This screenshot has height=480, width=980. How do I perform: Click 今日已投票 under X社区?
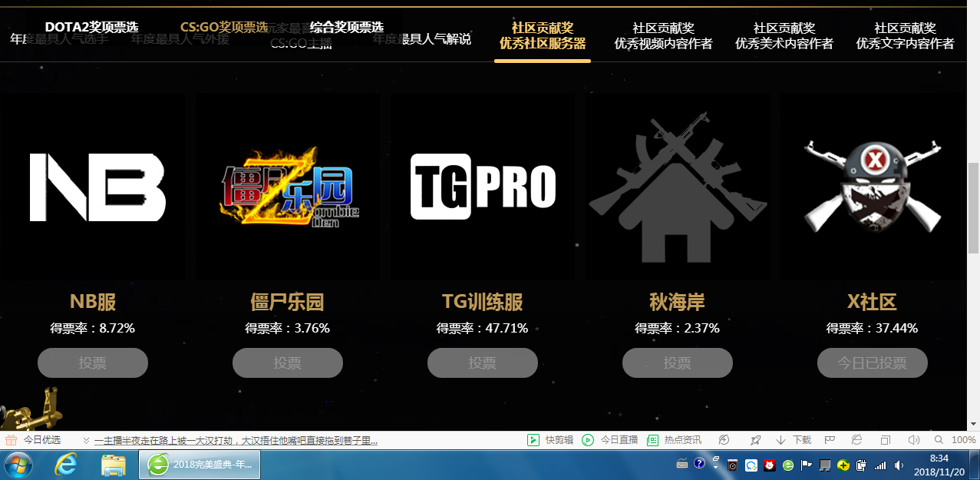click(x=872, y=362)
